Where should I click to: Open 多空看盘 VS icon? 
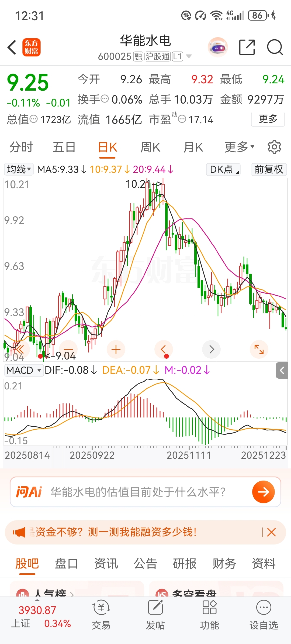click(162, 593)
